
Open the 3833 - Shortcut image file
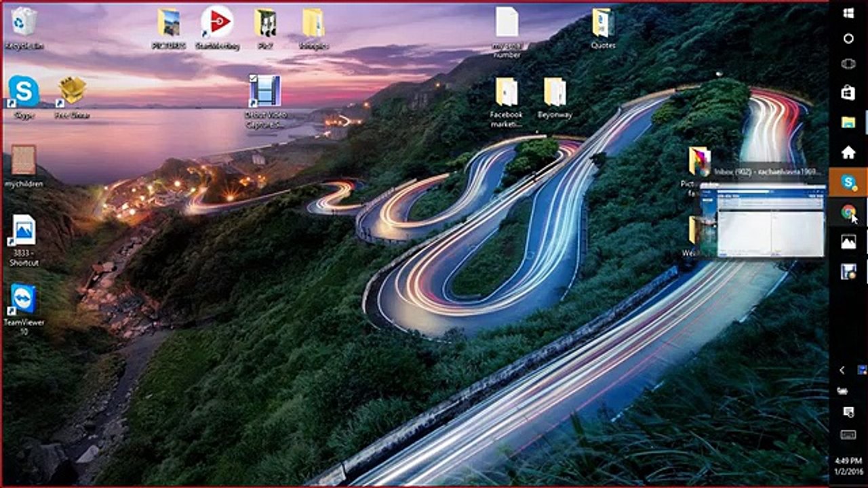click(23, 240)
